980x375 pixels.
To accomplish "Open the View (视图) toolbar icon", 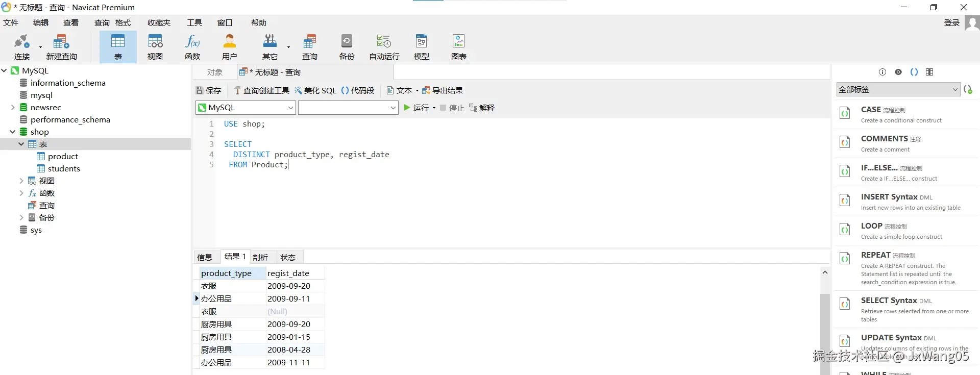I will (155, 47).
